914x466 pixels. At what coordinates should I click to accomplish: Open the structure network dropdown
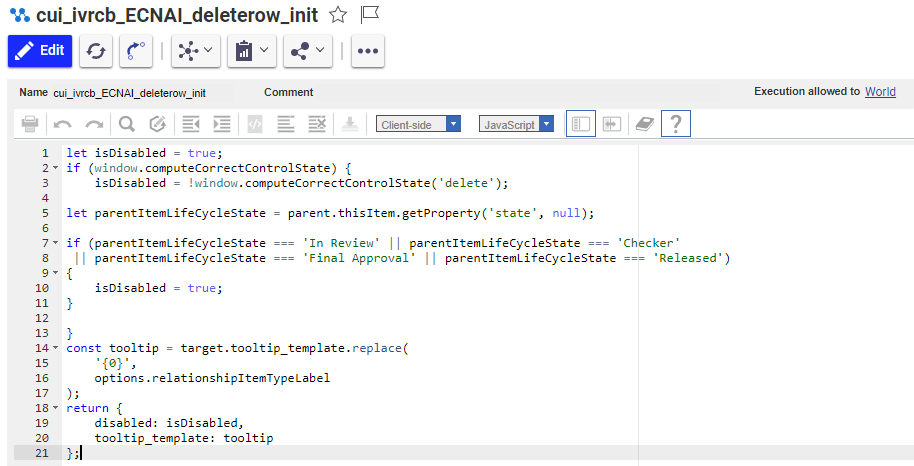(x=196, y=51)
